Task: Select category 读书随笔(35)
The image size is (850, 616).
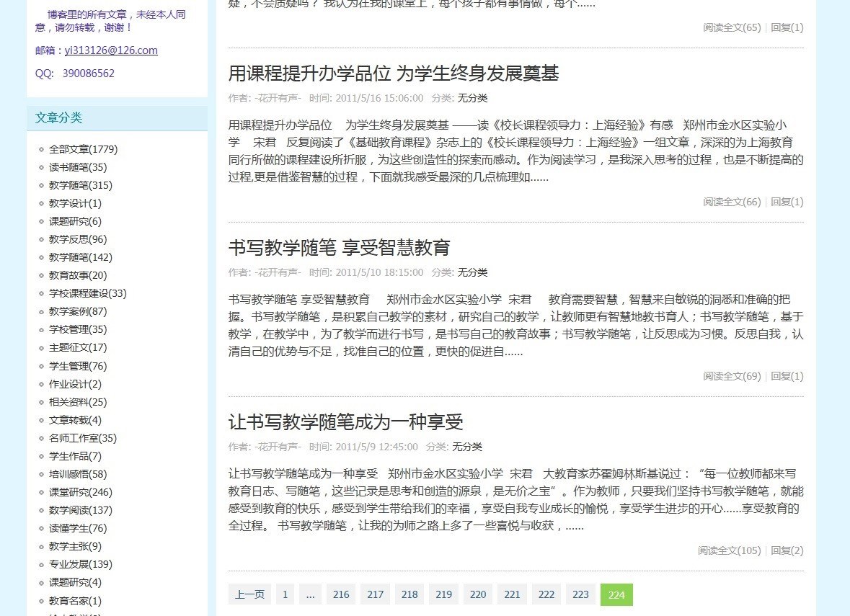Action: (78, 167)
